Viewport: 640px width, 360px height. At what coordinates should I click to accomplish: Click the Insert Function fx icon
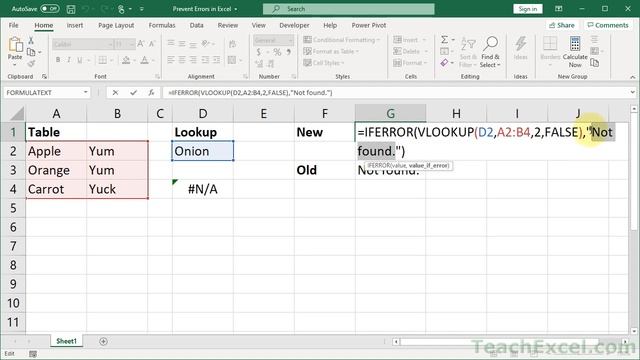point(151,93)
